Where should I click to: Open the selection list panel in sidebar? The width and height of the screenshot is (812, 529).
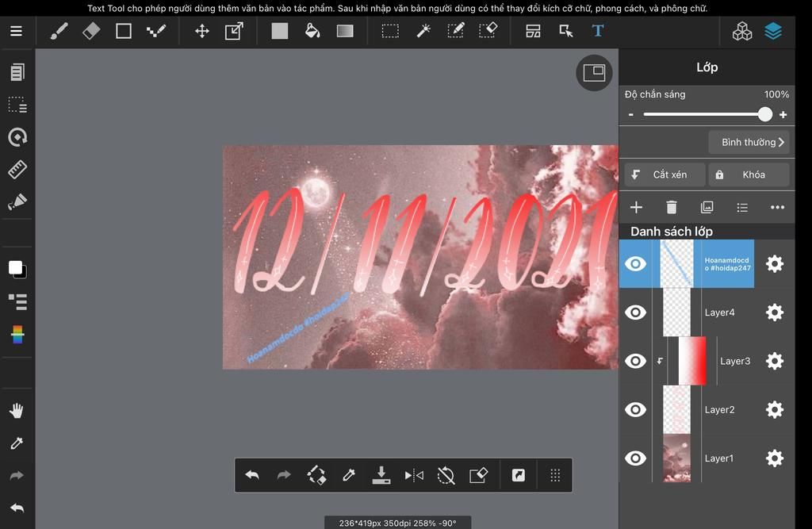tap(17, 105)
